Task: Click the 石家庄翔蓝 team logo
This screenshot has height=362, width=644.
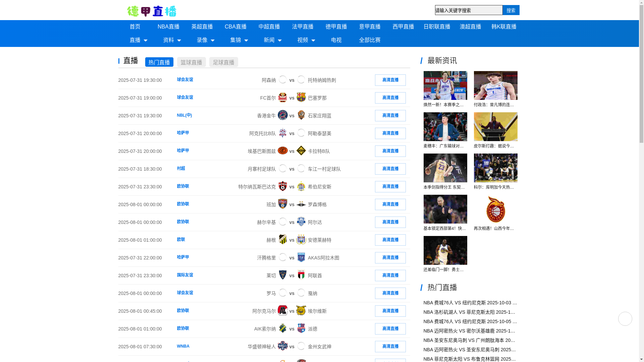Action: [301, 115]
